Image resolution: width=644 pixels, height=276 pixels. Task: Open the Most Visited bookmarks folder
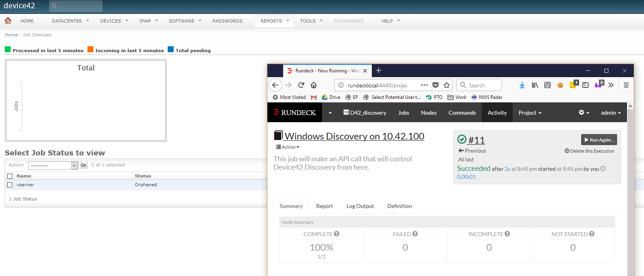(x=289, y=97)
